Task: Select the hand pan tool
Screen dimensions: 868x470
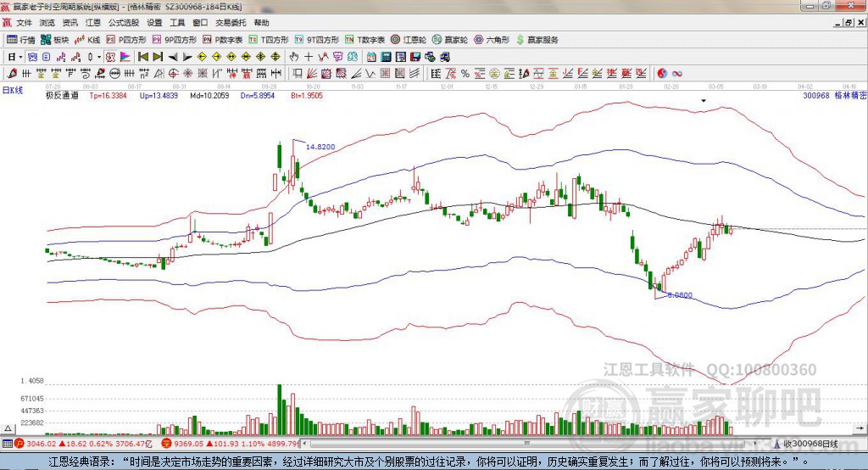Action: click(294, 57)
